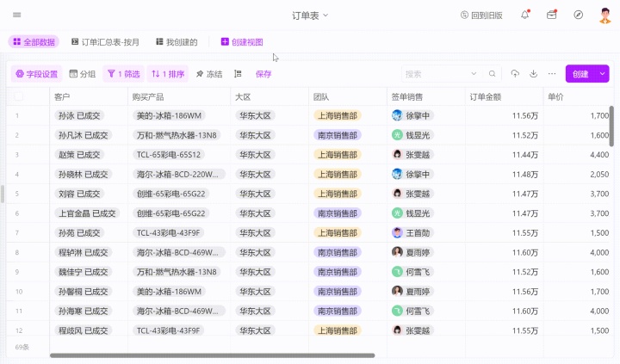
Task: Click the inbox icon beside the bell
Action: [x=551, y=15]
